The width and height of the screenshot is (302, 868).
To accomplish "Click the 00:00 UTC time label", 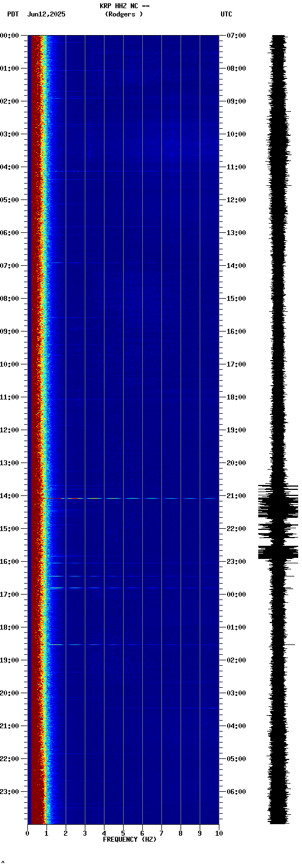I will point(236,595).
